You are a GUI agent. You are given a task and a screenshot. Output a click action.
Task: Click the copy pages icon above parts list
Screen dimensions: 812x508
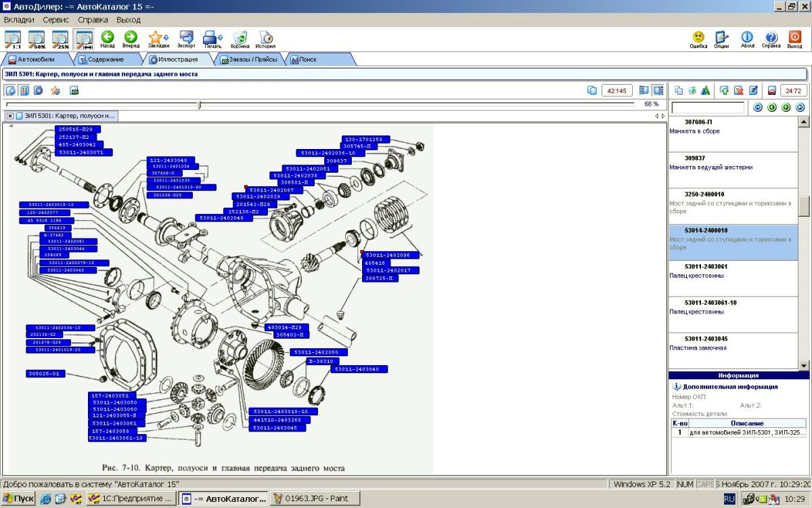point(679,90)
